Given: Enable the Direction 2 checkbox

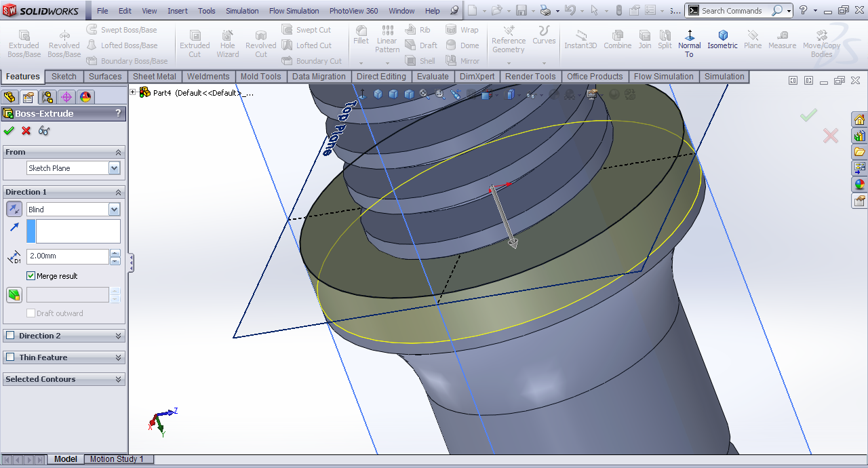Looking at the screenshot, I should click(x=10, y=336).
